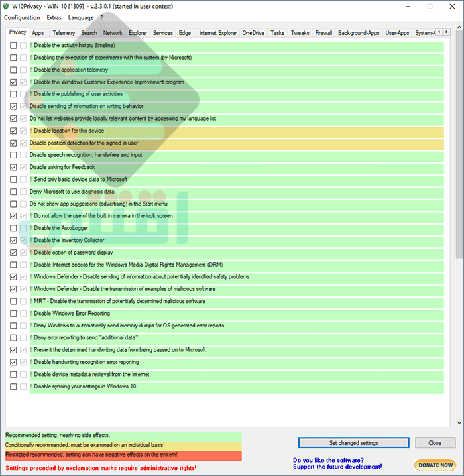
Task: Open the Extras menu
Action: pos(54,18)
